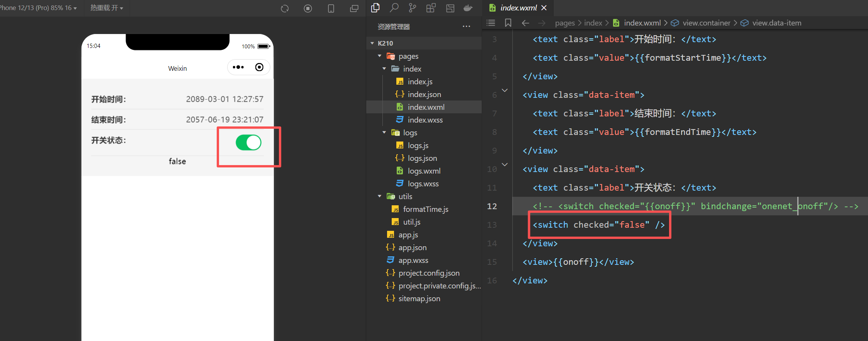The width and height of the screenshot is (868, 341).
Task: Go back with the left arrow
Action: pyautogui.click(x=525, y=23)
